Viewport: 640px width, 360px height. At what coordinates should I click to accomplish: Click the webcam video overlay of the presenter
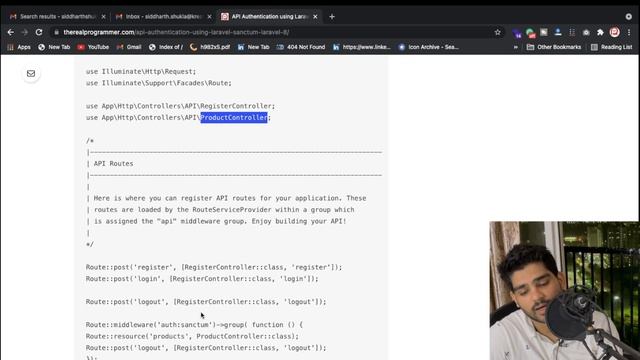564,291
